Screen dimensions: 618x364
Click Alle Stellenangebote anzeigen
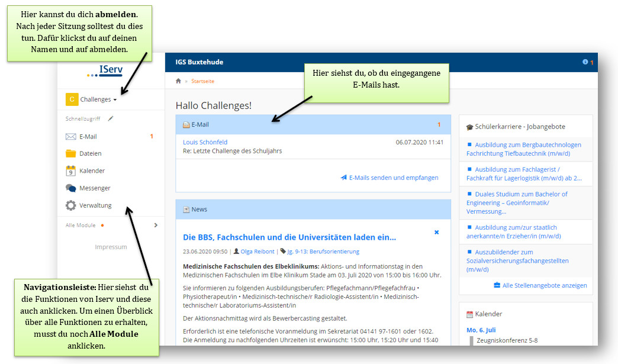tap(544, 285)
